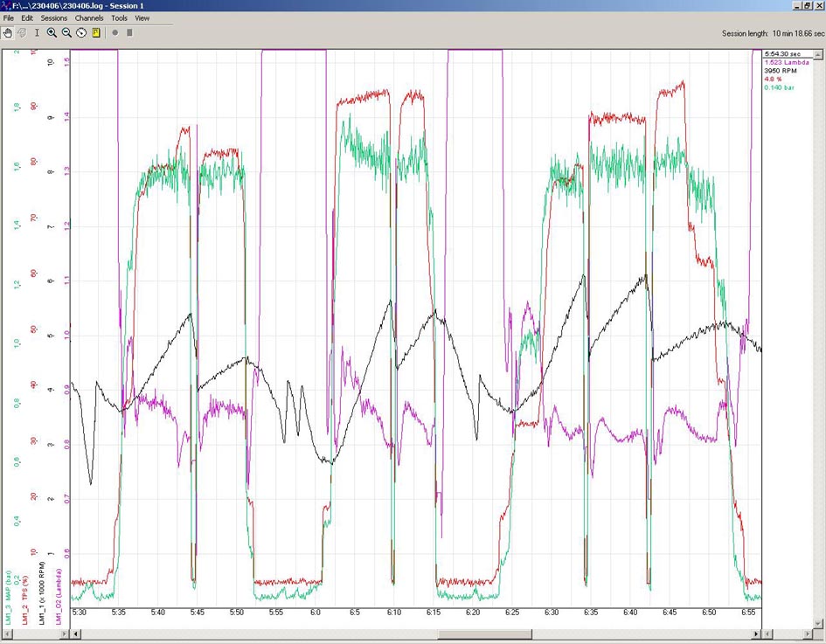
Task: Click the 6:5 time axis label
Action: pos(355,613)
